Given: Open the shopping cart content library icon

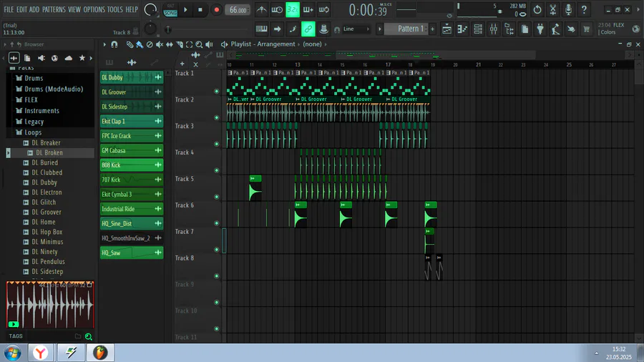Looking at the screenshot, I should point(587,29).
